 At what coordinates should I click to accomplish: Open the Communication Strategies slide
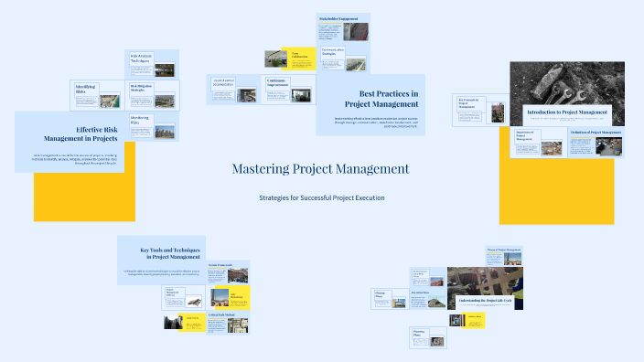343,59
